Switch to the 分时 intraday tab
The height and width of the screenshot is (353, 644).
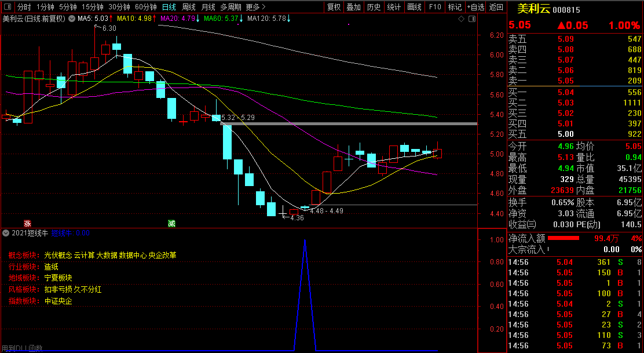[24, 8]
